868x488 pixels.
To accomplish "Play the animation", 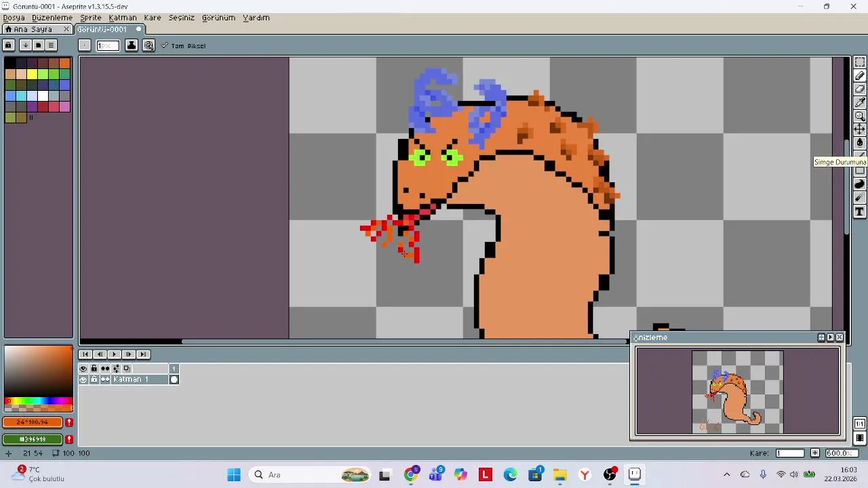I will click(x=114, y=354).
